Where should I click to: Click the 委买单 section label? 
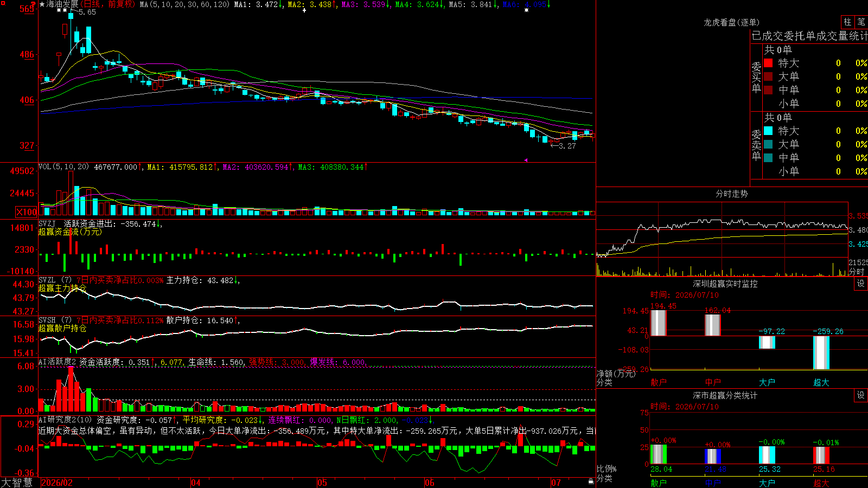pos(756,77)
